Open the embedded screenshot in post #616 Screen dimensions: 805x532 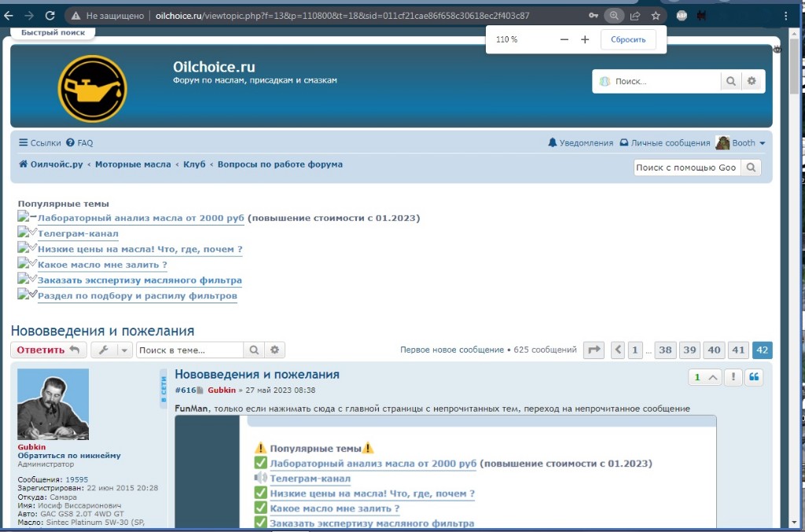[x=446, y=471]
